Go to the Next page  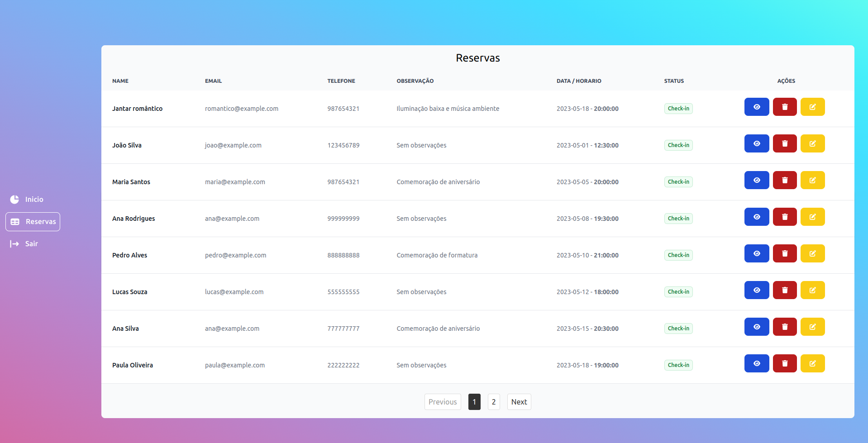click(519, 402)
